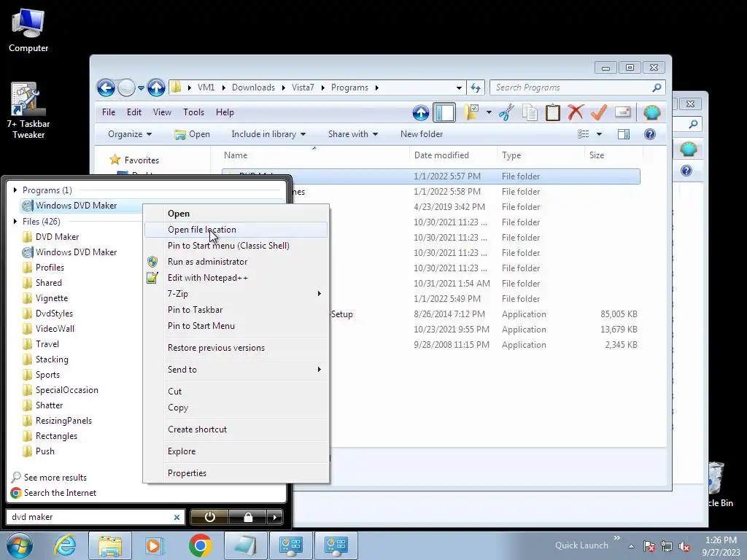
Task: Click the volume muted tray icon
Action: point(684,547)
